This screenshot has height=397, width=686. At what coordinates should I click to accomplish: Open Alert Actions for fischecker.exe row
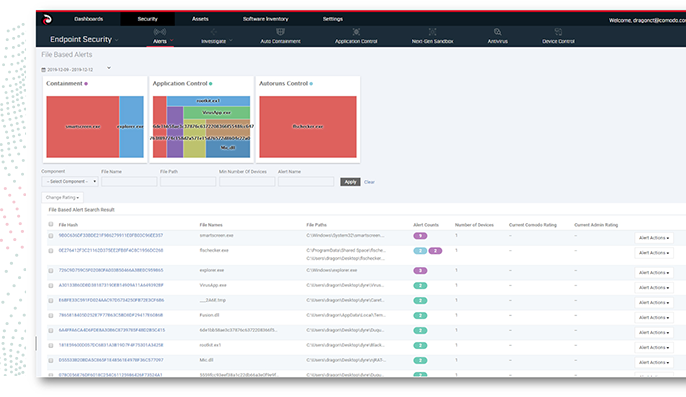point(654,253)
